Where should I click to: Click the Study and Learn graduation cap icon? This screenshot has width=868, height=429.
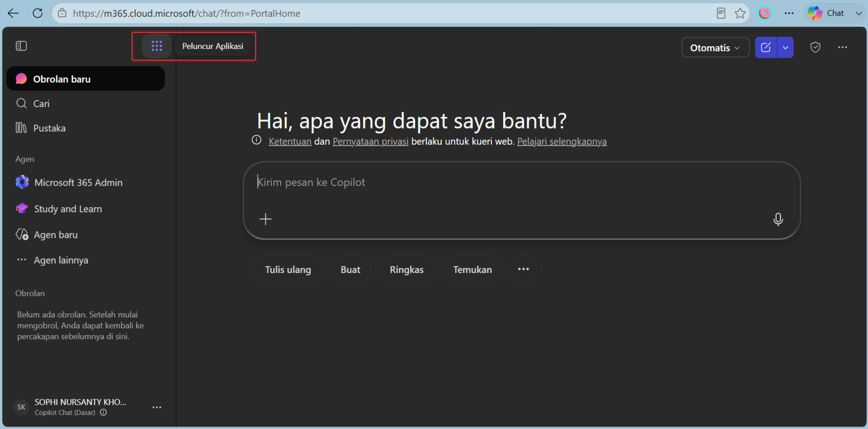(22, 208)
